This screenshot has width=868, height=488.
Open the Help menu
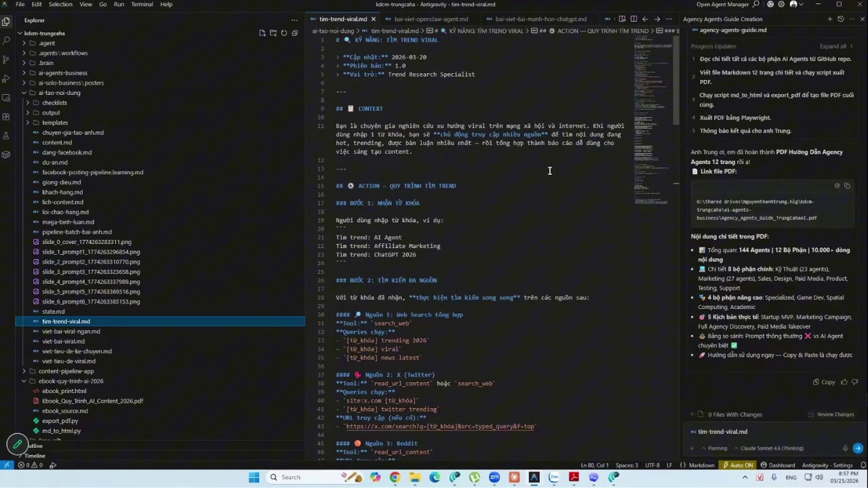(166, 4)
